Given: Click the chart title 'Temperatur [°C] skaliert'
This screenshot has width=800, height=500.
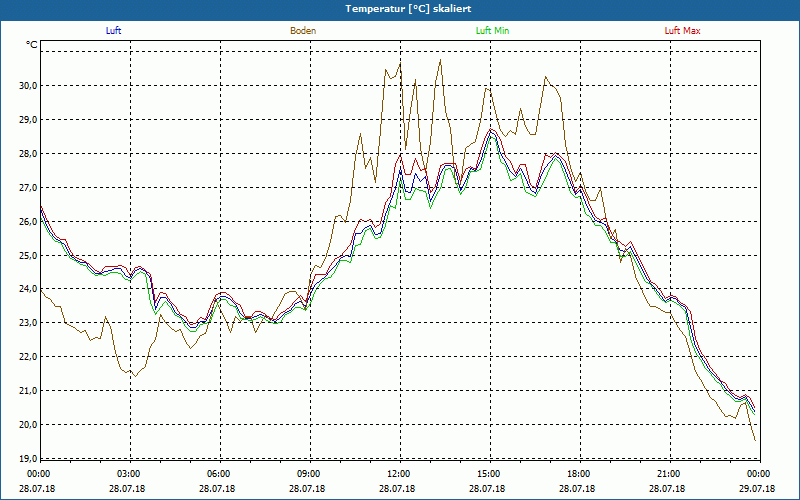Looking at the screenshot, I should pyautogui.click(x=408, y=9).
